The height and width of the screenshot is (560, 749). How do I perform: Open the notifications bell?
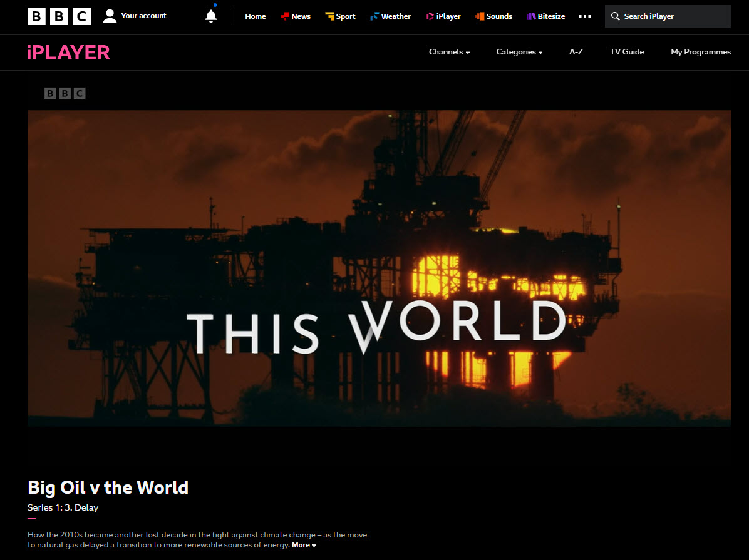211,16
